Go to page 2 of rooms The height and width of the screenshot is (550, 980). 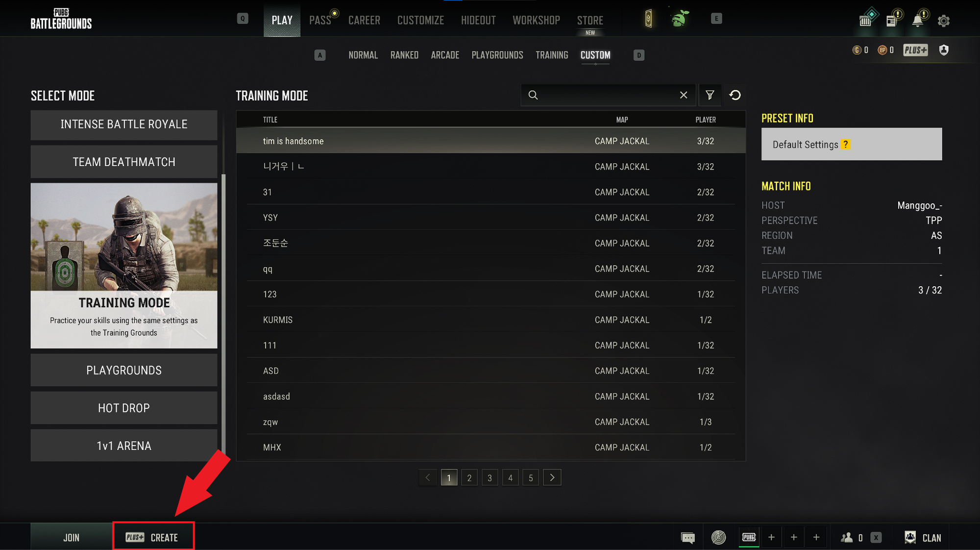tap(469, 477)
